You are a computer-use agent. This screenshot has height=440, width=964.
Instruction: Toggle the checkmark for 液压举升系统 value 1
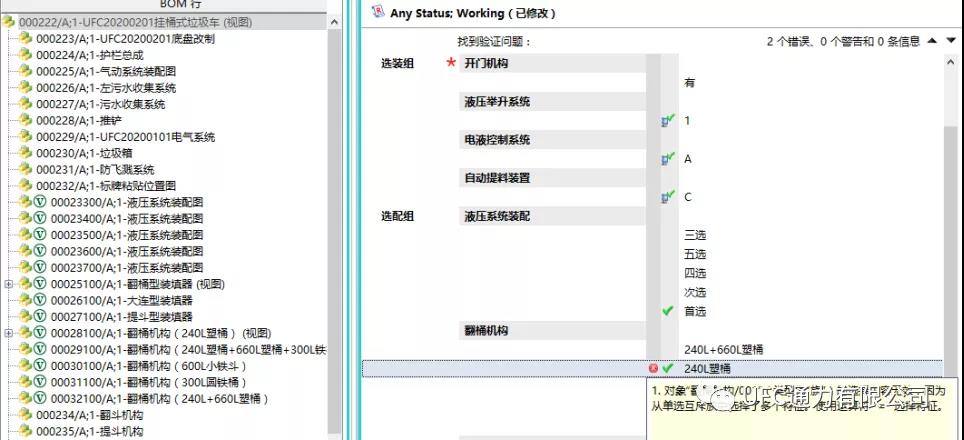[668, 121]
